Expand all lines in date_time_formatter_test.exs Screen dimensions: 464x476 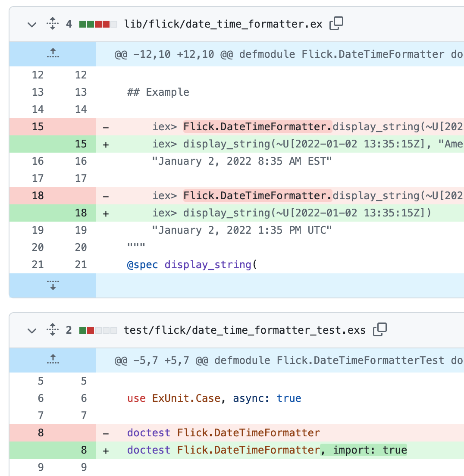53,330
